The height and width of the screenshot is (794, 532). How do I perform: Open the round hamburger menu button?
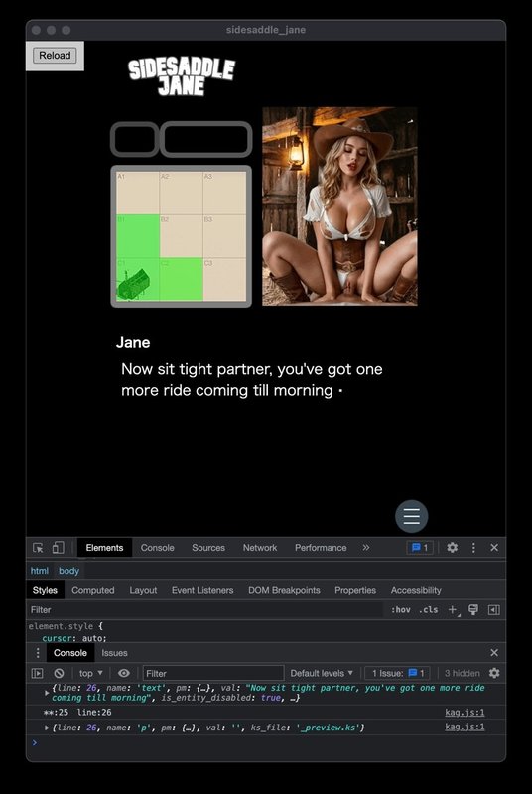pyautogui.click(x=412, y=516)
